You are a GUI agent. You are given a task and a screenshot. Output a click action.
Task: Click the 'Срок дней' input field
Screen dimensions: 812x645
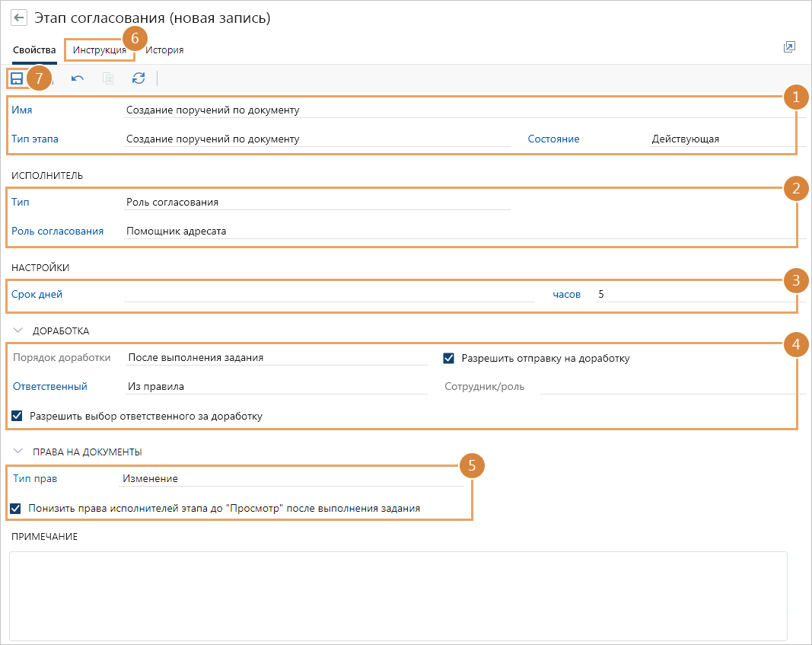(x=329, y=294)
